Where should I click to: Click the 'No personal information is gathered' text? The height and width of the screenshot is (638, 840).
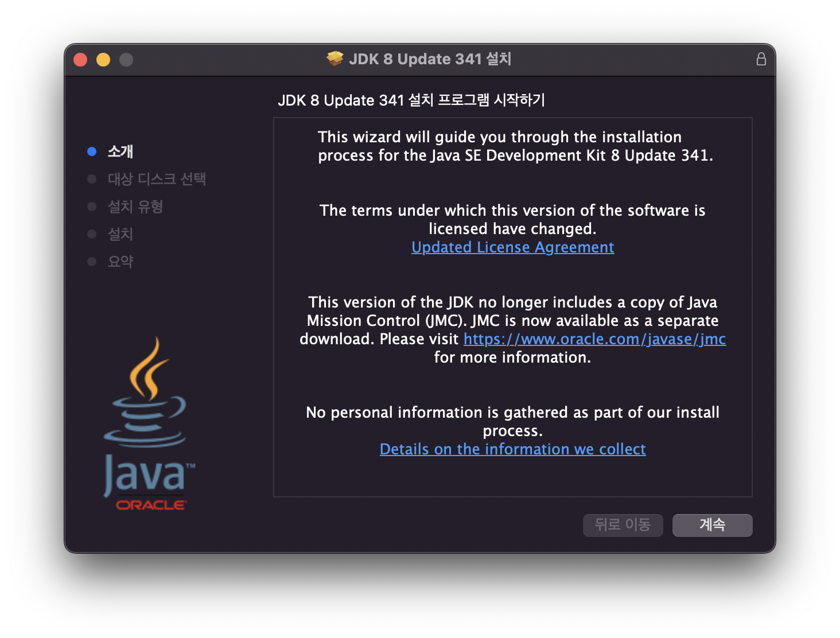pyautogui.click(x=512, y=422)
